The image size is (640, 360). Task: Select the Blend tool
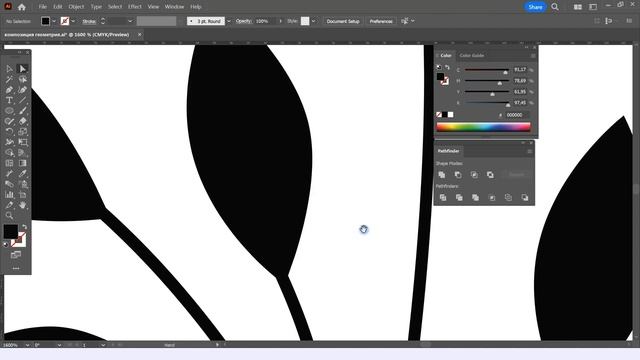point(9,184)
